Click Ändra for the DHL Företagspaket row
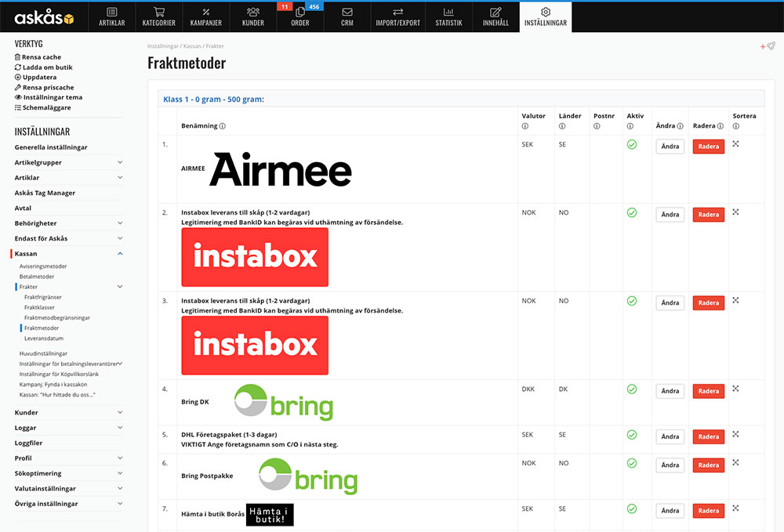 point(670,436)
